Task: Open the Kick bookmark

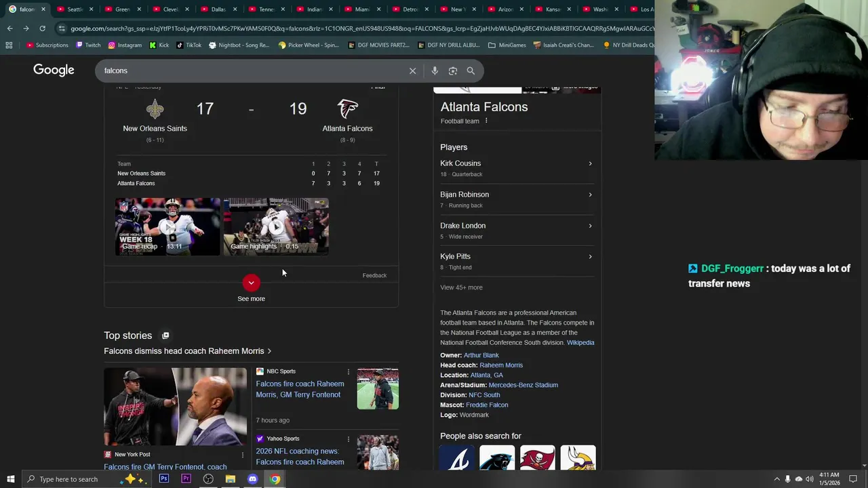Action: (x=159, y=45)
